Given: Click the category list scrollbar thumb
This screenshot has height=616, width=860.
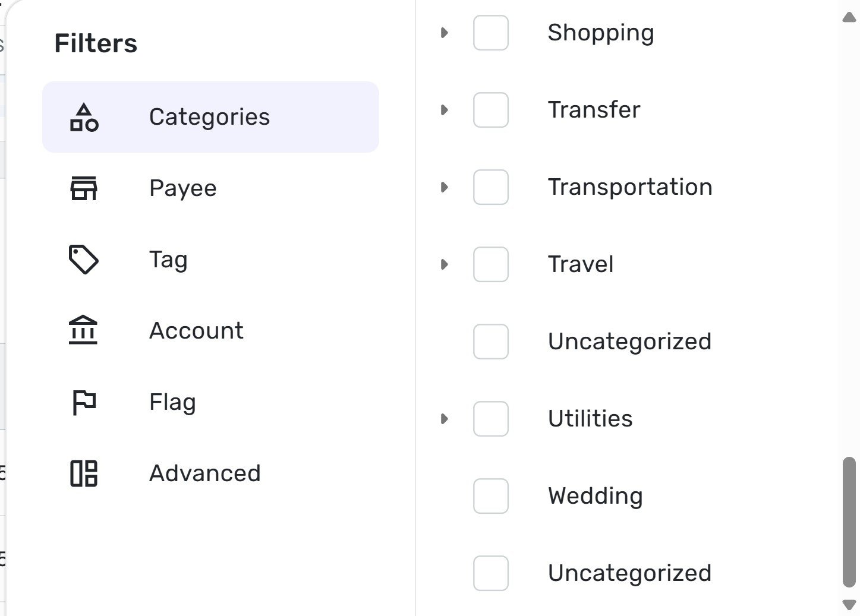Looking at the screenshot, I should coord(849,522).
